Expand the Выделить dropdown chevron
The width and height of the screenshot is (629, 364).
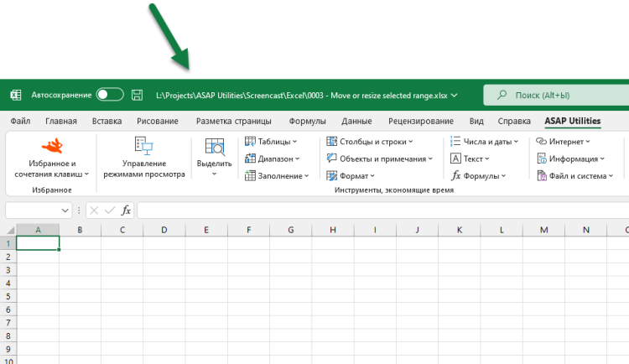point(214,174)
